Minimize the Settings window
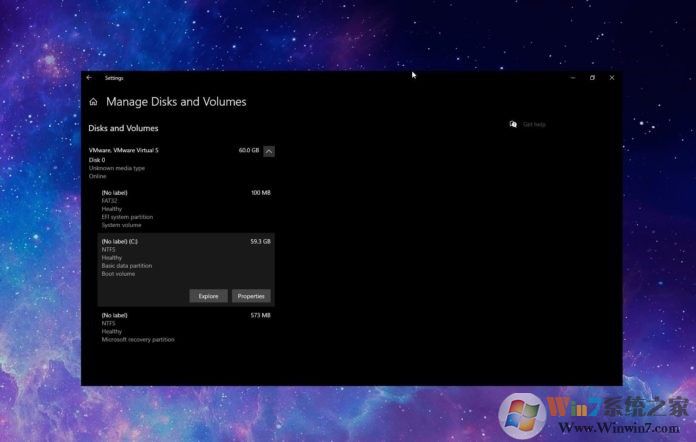Image resolution: width=696 pixels, height=442 pixels. 572,77
